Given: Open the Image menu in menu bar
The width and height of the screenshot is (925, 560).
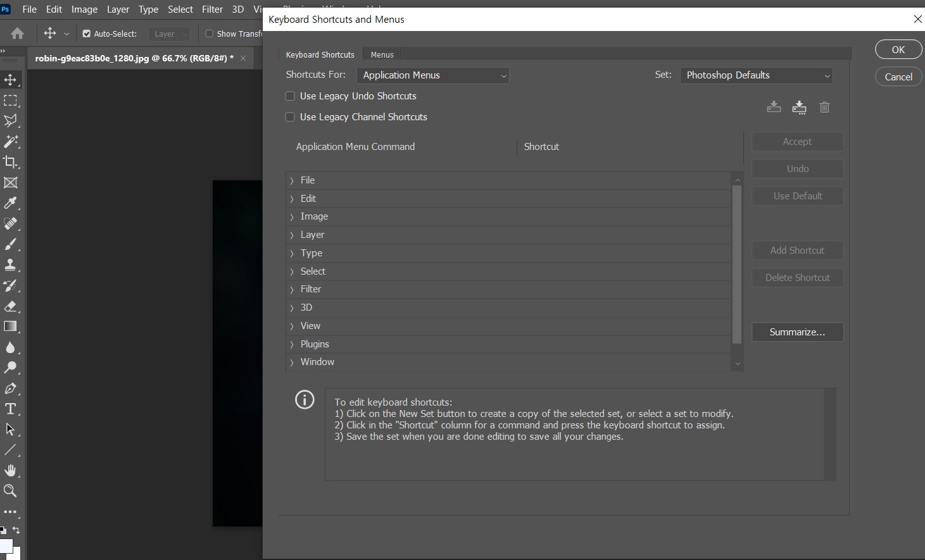Looking at the screenshot, I should [84, 9].
